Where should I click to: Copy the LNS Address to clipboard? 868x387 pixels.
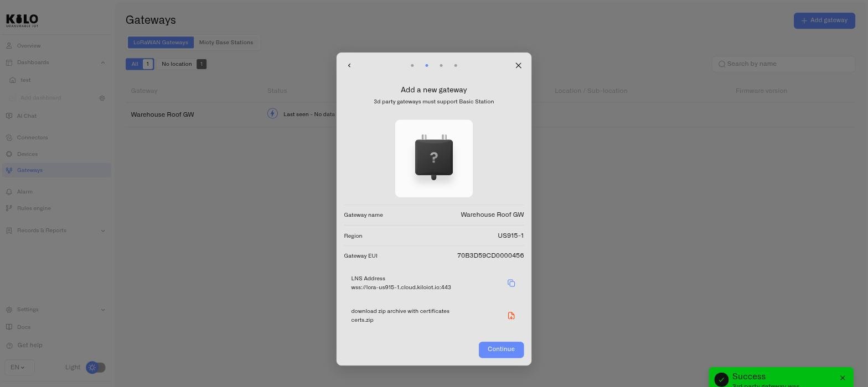coord(511,283)
